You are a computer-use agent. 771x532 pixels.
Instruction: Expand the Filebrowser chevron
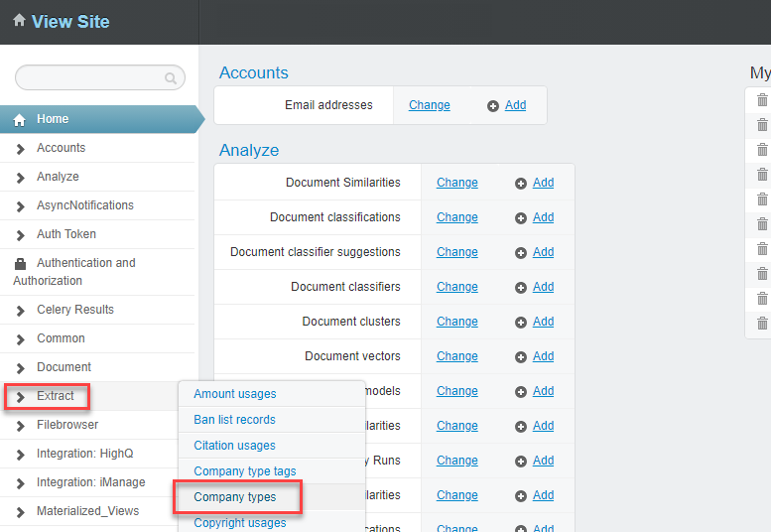[20, 426]
